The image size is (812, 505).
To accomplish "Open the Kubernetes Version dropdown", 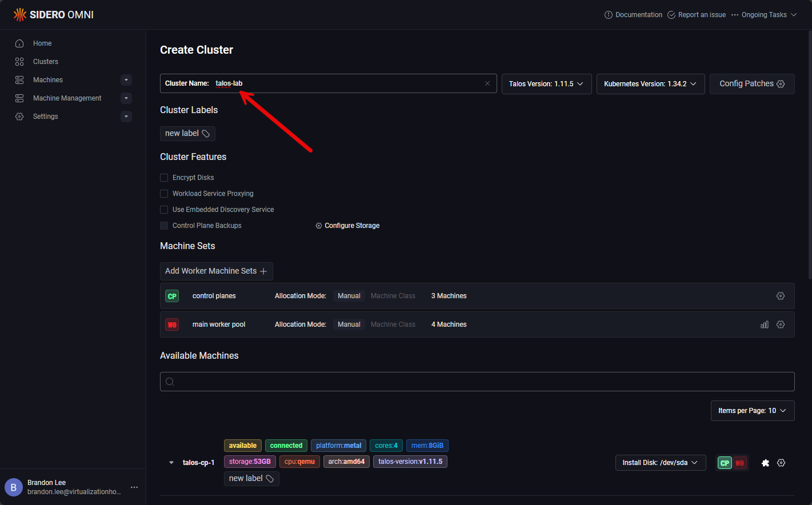I will tap(650, 84).
